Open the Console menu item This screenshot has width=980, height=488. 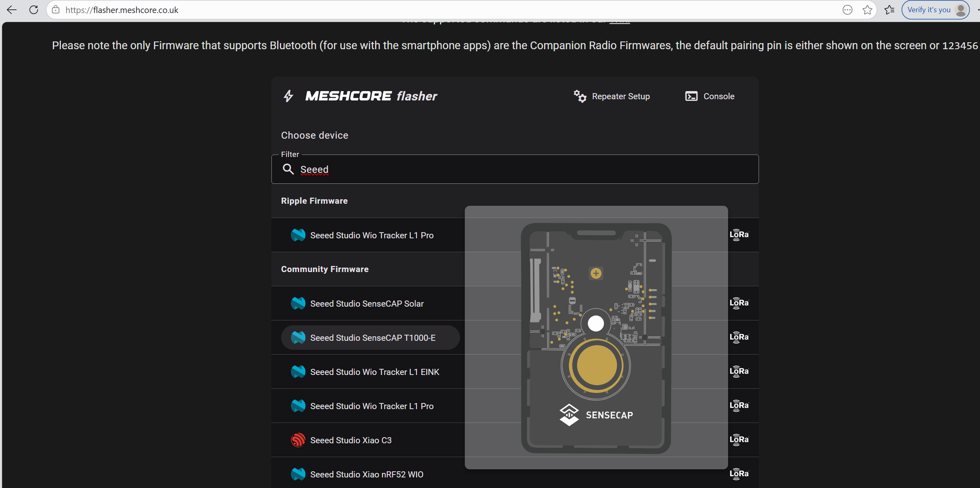pos(718,96)
